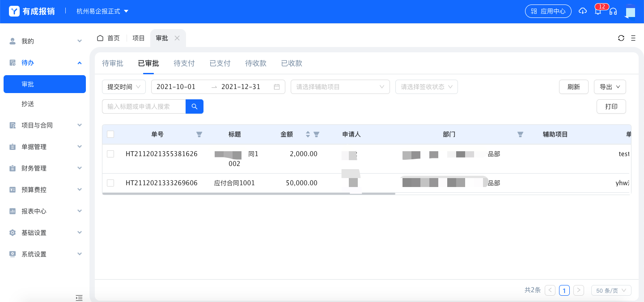This screenshot has width=644, height=302.
Task: Close the 审批 tab
Action: click(x=177, y=38)
